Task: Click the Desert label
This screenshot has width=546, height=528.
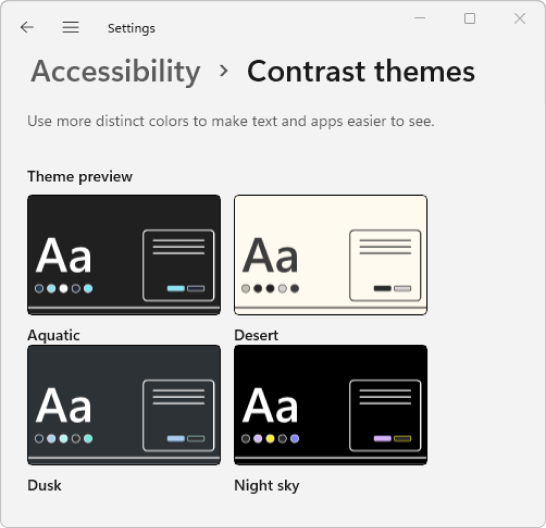Action: click(x=256, y=335)
